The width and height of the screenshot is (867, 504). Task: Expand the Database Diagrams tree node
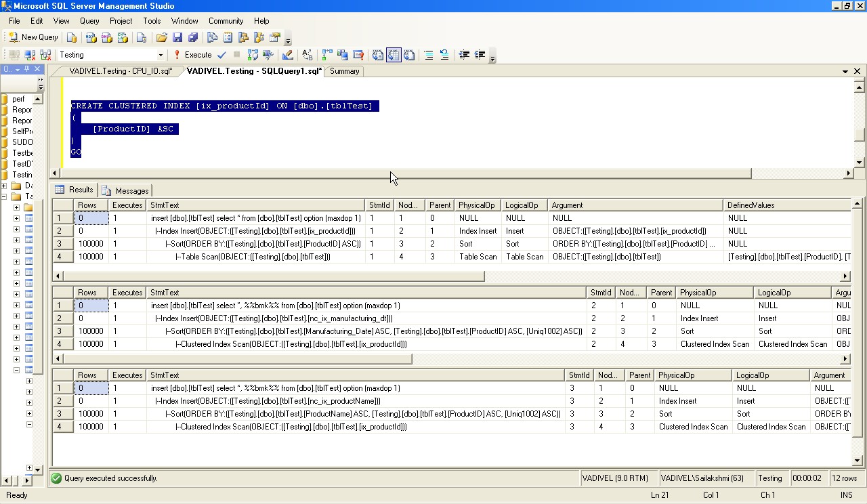pos(3,186)
